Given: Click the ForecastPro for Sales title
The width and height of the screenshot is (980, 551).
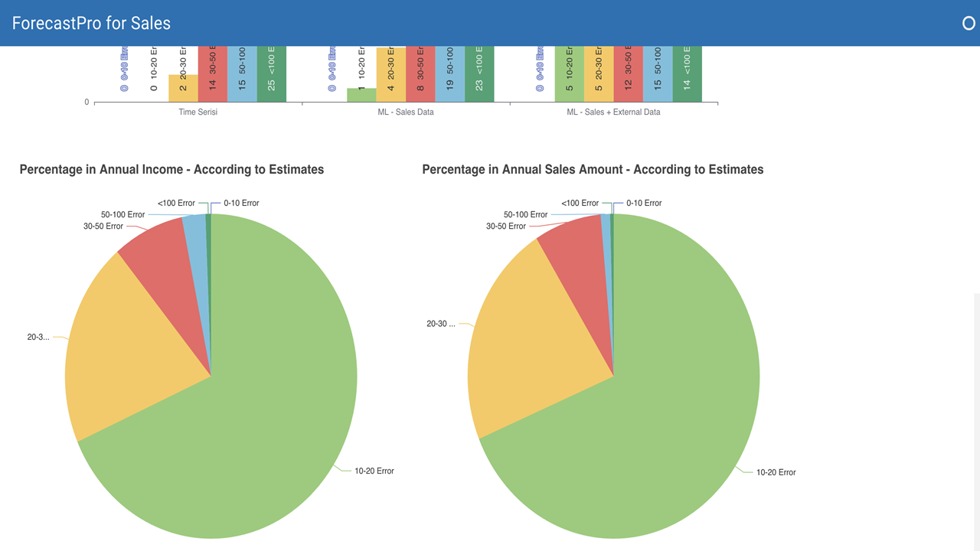Looking at the screenshot, I should [91, 23].
